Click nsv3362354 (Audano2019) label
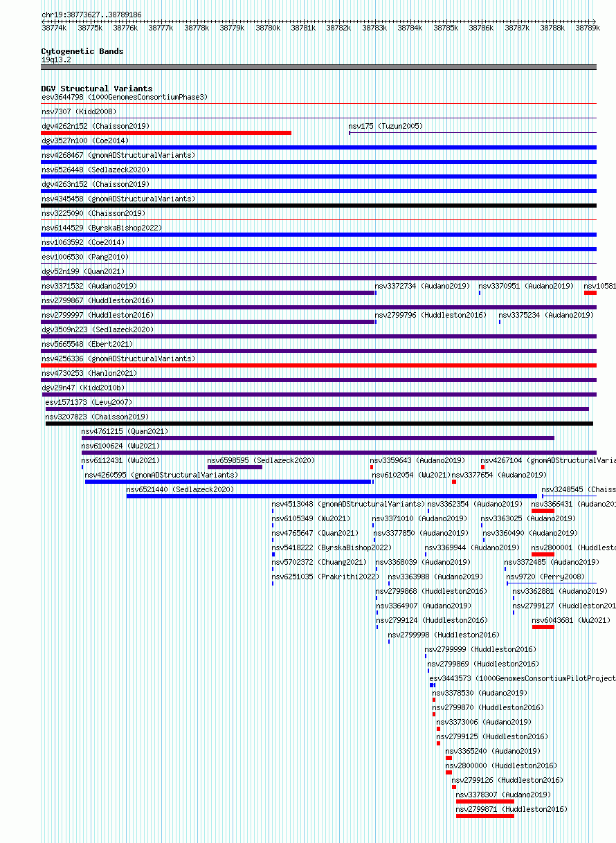616x843 pixels. point(475,504)
